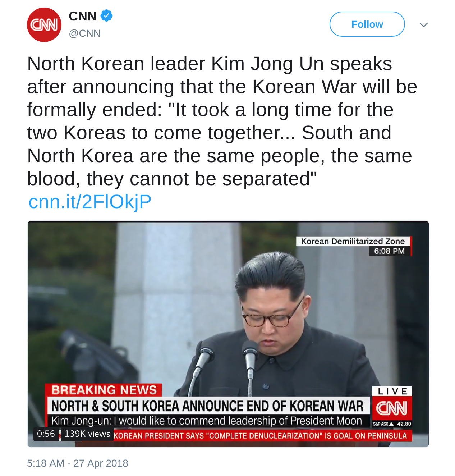Image resolution: width=455 pixels, height=476 pixels.
Task: Click the 139K views counter
Action: click(x=87, y=434)
